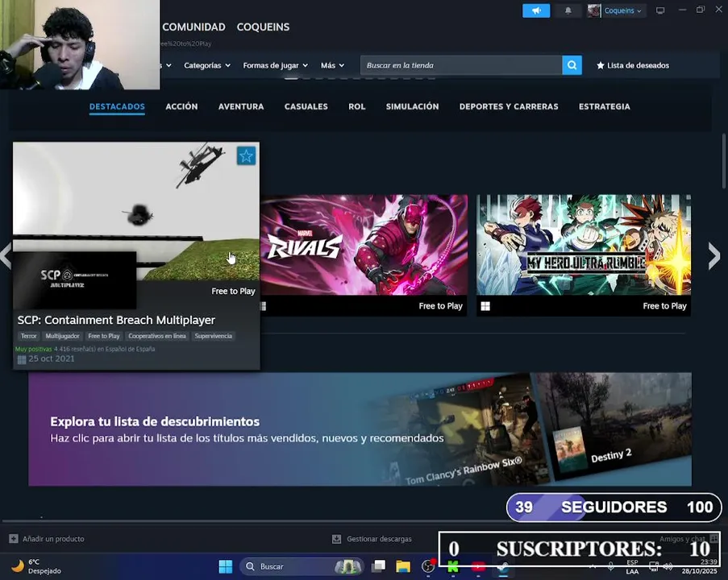Image resolution: width=728 pixels, height=580 pixels.
Task: Click the blue megaphone announcements icon
Action: pos(536,10)
